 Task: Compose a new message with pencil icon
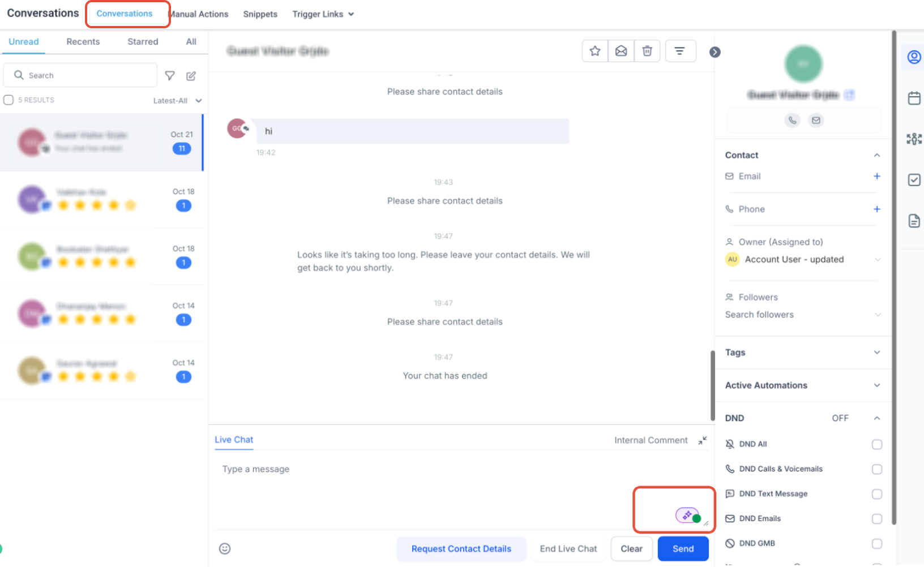pos(191,76)
